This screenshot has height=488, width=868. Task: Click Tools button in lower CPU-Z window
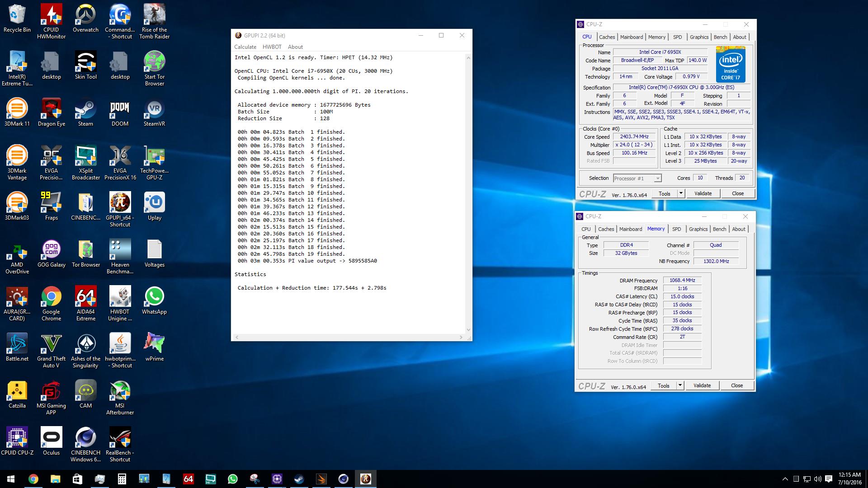click(664, 385)
